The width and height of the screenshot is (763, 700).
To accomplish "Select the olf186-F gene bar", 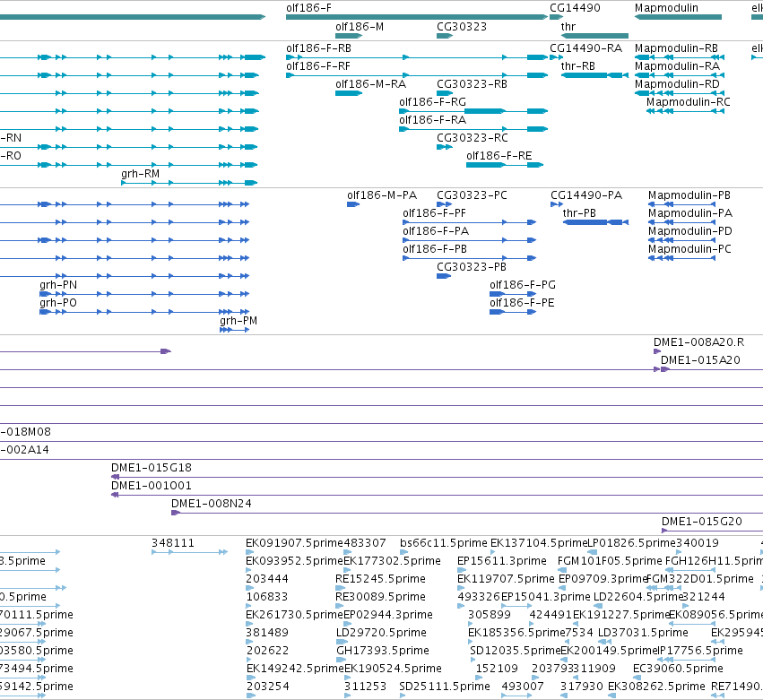I will (x=417, y=17).
